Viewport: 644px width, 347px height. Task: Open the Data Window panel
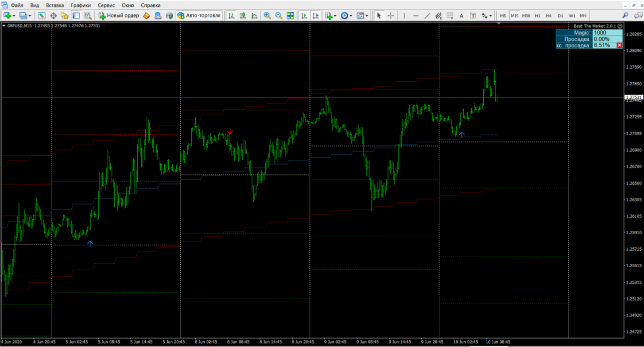[53, 15]
